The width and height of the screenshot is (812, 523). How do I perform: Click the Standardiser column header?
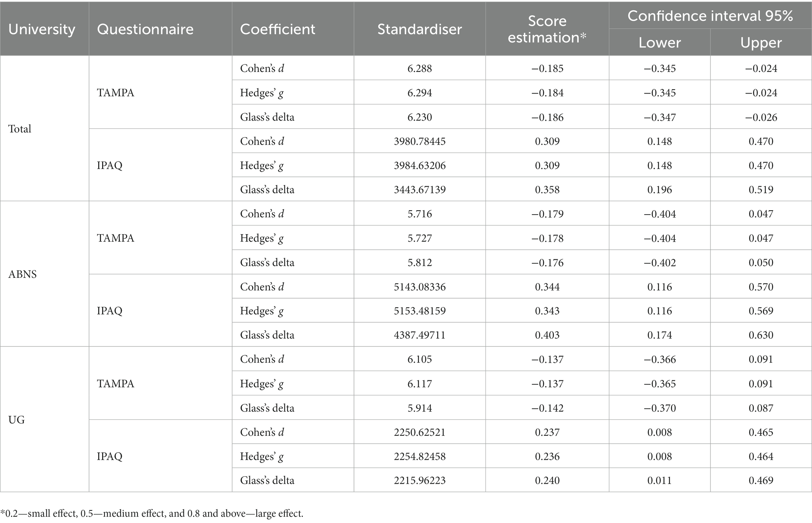[x=420, y=29]
